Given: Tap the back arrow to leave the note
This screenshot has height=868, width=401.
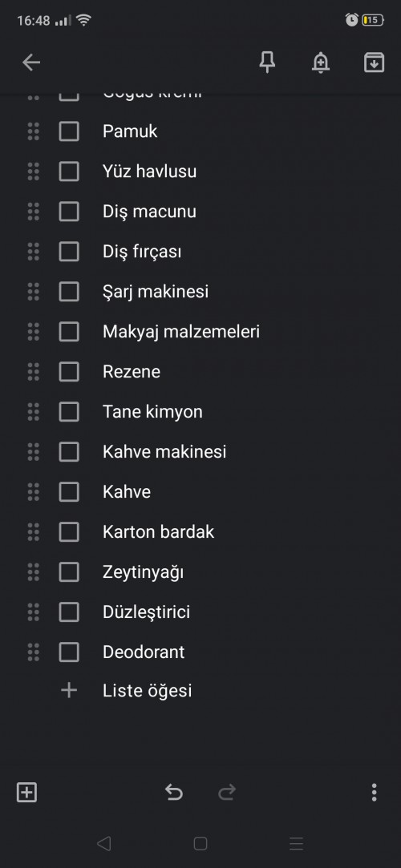Looking at the screenshot, I should click(31, 63).
